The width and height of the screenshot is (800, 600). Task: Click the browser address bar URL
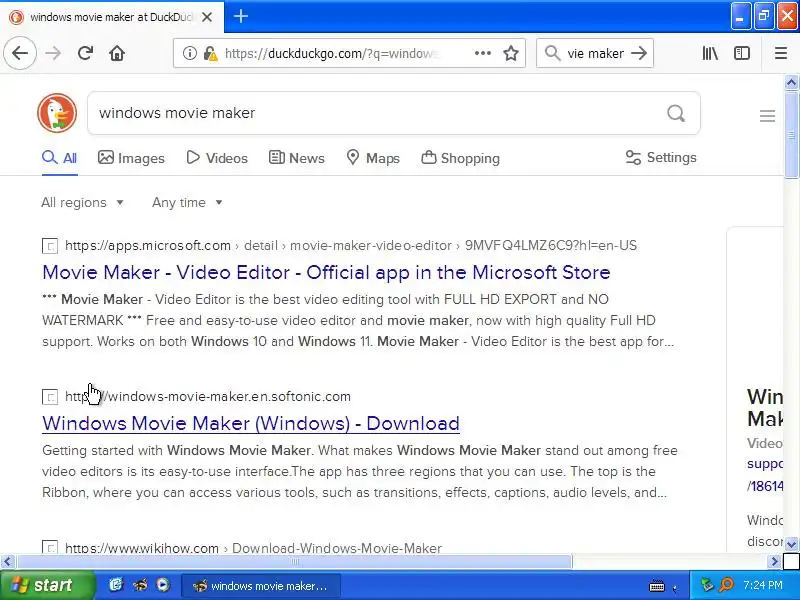332,53
